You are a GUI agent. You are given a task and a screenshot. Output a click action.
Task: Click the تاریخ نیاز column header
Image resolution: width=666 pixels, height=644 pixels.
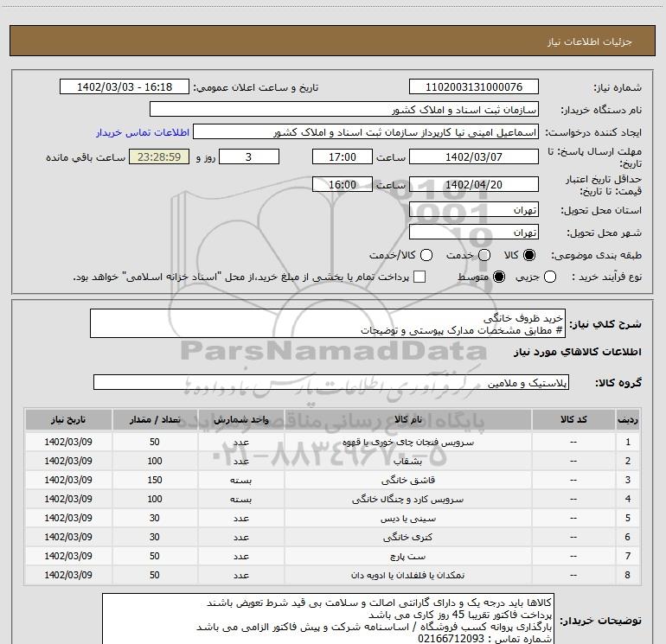point(68,419)
